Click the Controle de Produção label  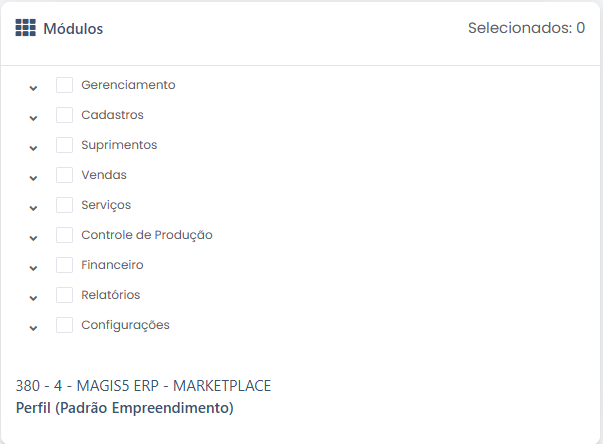pos(147,235)
